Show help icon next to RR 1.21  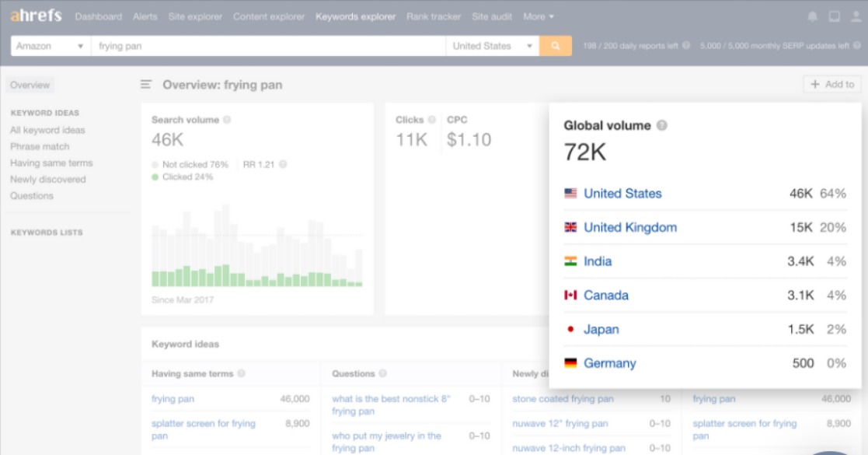283,164
